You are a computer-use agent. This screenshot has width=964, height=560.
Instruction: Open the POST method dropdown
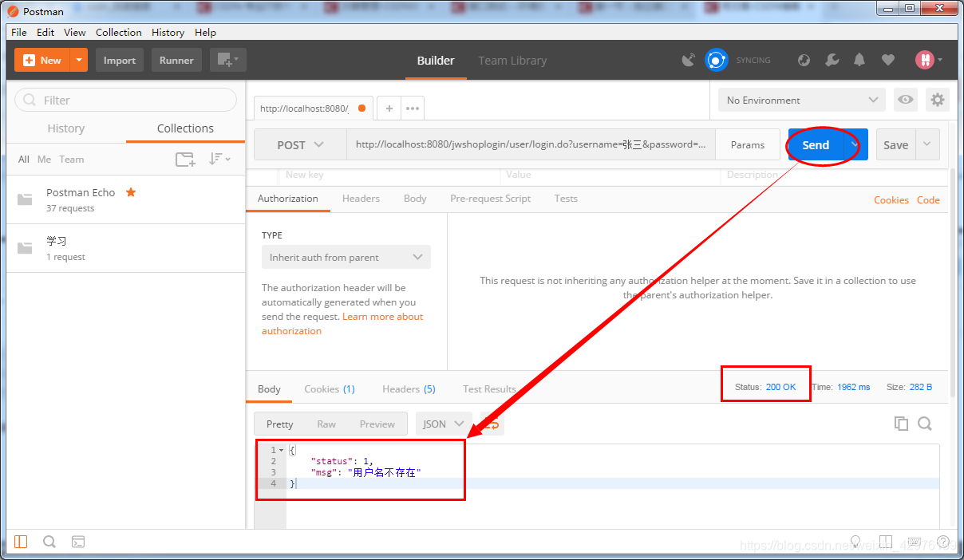(300, 144)
